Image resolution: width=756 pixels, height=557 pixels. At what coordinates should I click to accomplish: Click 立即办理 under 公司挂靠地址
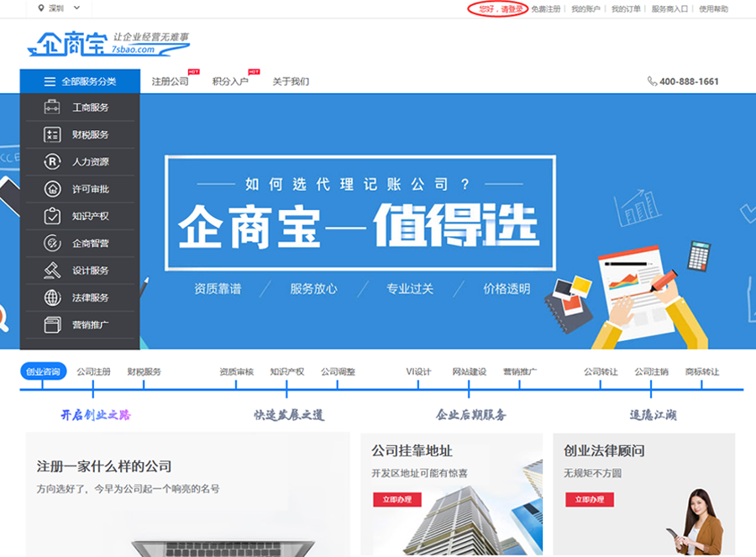[396, 500]
